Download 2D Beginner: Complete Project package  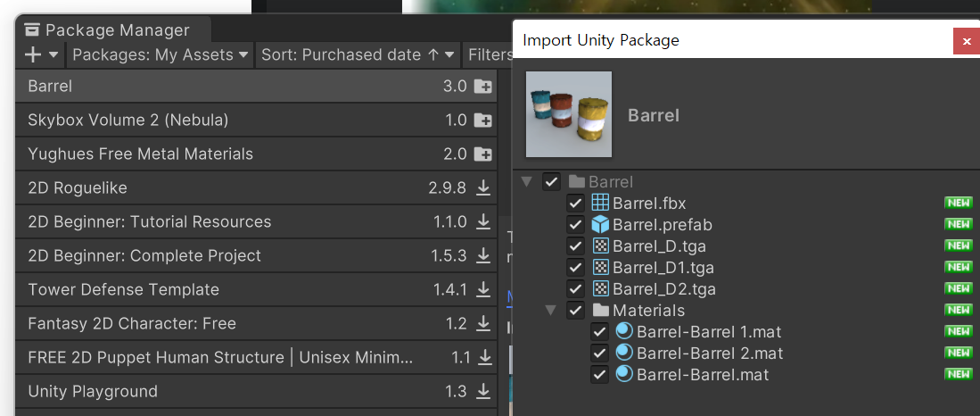pyautogui.click(x=483, y=256)
